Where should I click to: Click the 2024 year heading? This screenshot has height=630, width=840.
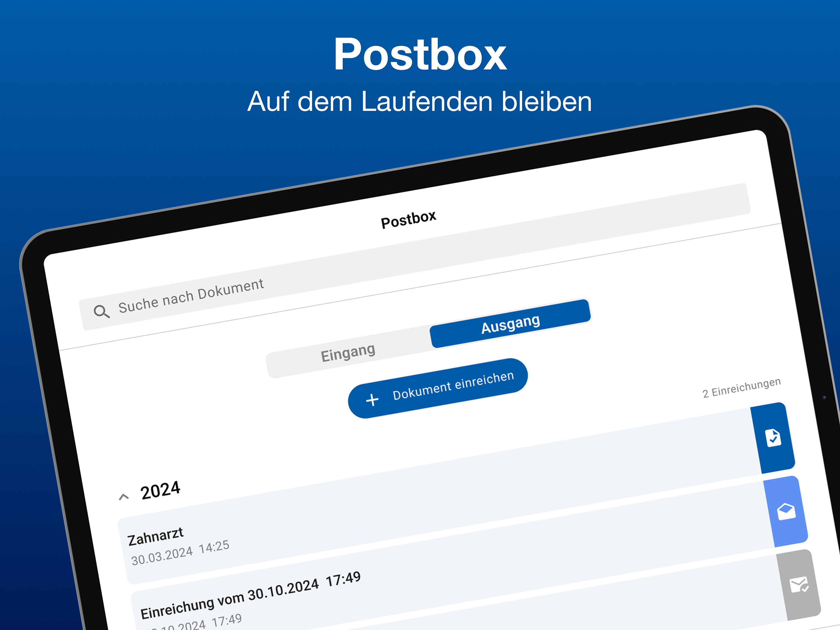tap(160, 490)
